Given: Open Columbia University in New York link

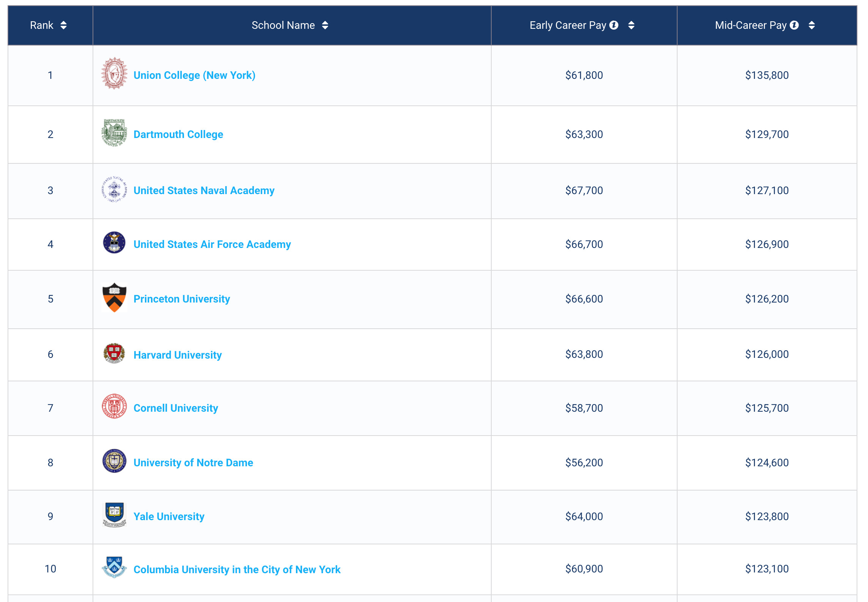Looking at the screenshot, I should pyautogui.click(x=237, y=570).
